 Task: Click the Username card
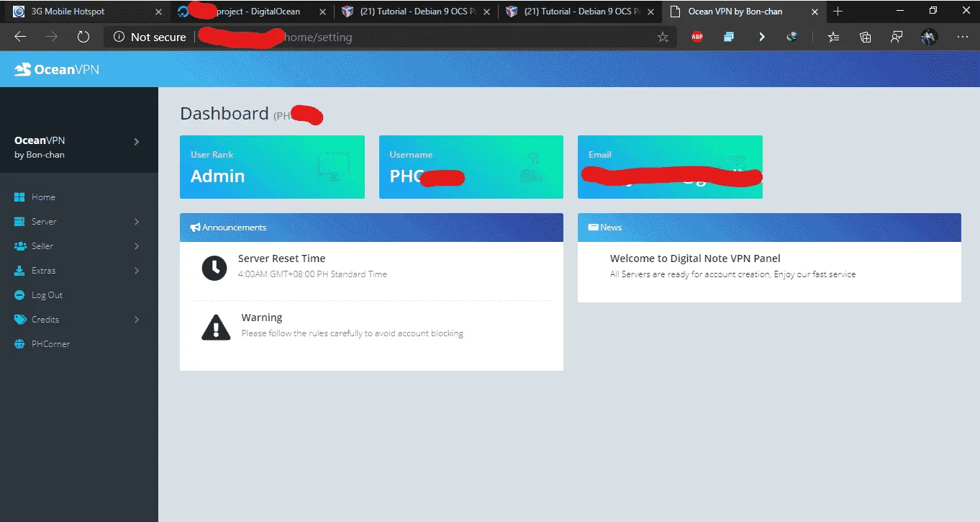point(471,167)
